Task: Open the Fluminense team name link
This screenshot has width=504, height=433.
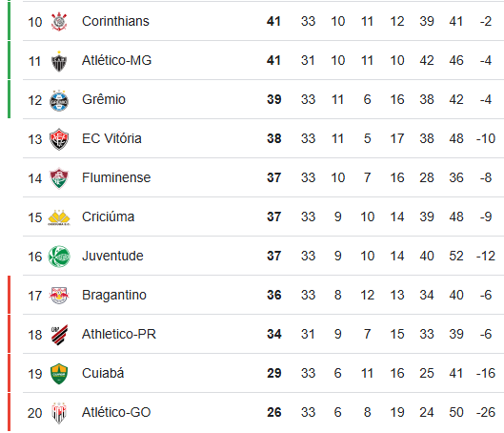Action: coord(116,177)
